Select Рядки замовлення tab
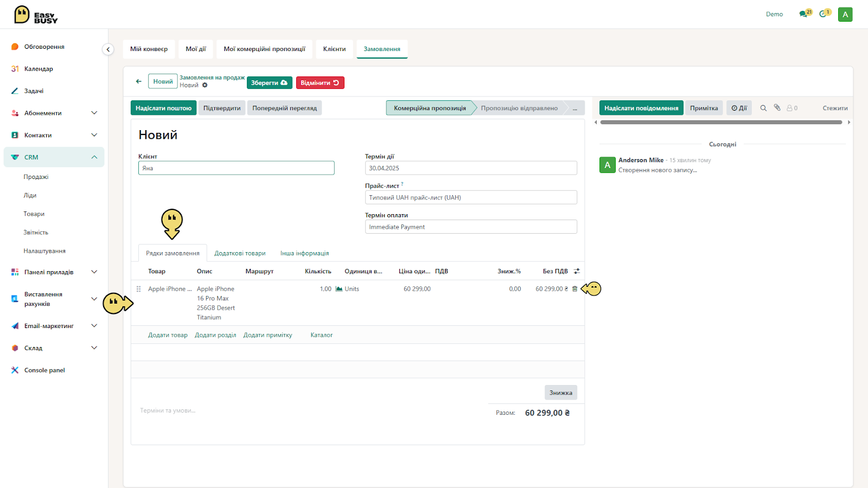 coord(173,253)
